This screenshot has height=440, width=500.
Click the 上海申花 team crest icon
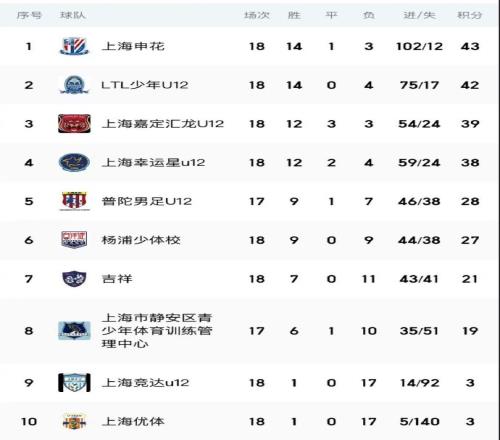coord(74,46)
